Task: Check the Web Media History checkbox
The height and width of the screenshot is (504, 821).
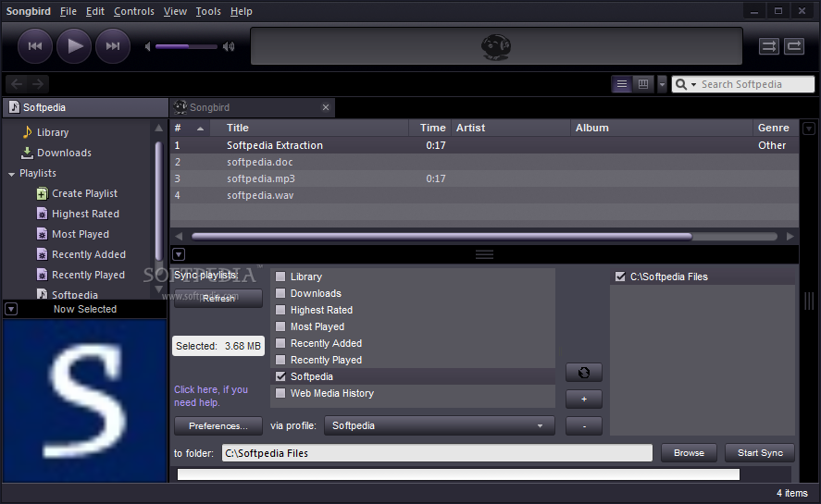Action: (280, 393)
